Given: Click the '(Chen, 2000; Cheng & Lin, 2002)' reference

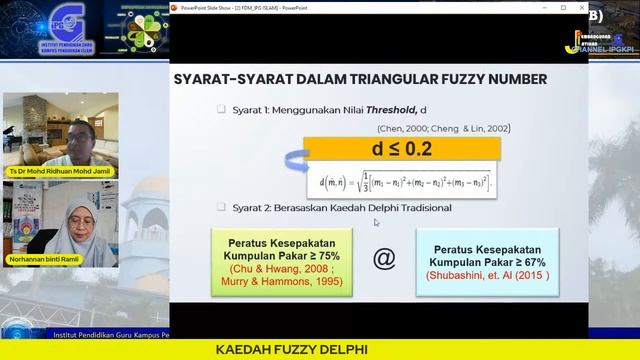Looking at the screenshot, I should (444, 129).
